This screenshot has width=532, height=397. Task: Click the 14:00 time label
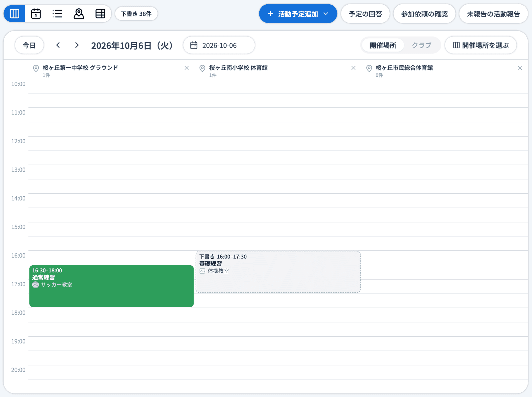pos(18,198)
